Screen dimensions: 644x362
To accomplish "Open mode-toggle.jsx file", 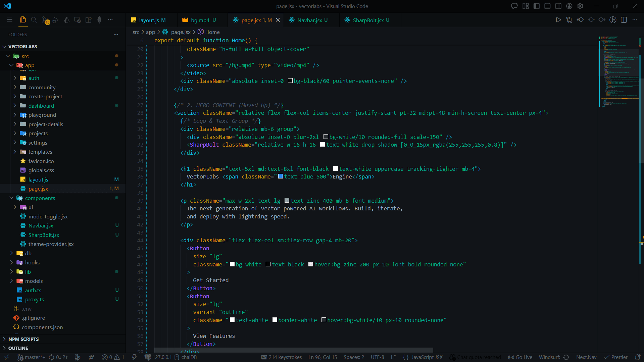I will point(48,216).
